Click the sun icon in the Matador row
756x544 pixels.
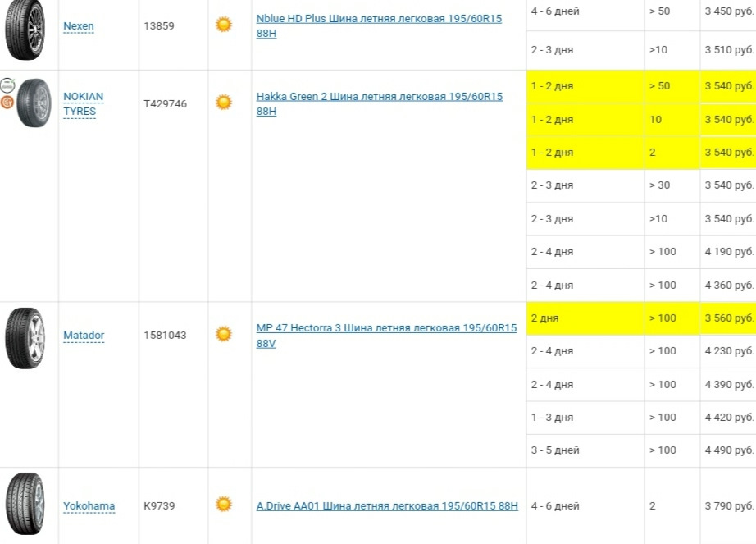pyautogui.click(x=223, y=334)
